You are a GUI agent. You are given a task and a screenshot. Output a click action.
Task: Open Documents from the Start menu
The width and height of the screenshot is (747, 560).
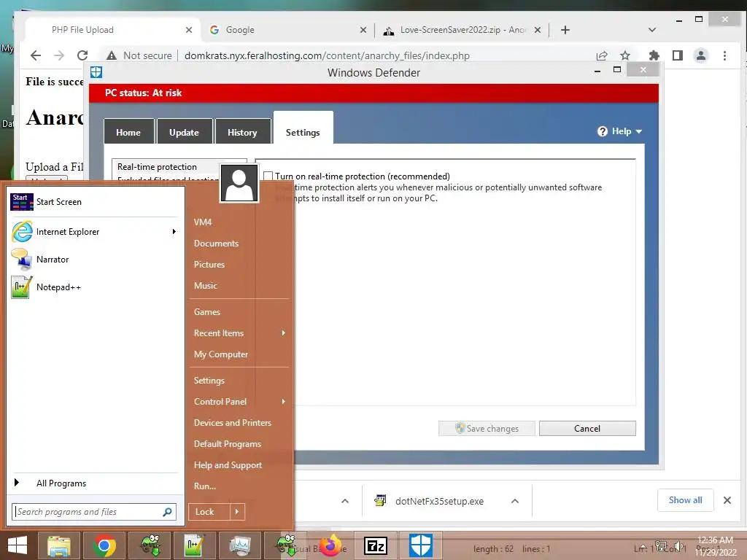click(216, 244)
